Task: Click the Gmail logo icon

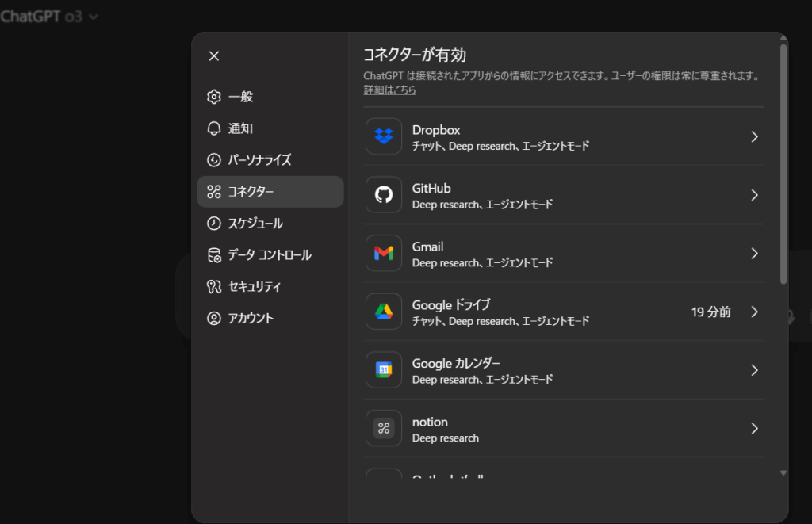Action: pyautogui.click(x=384, y=253)
